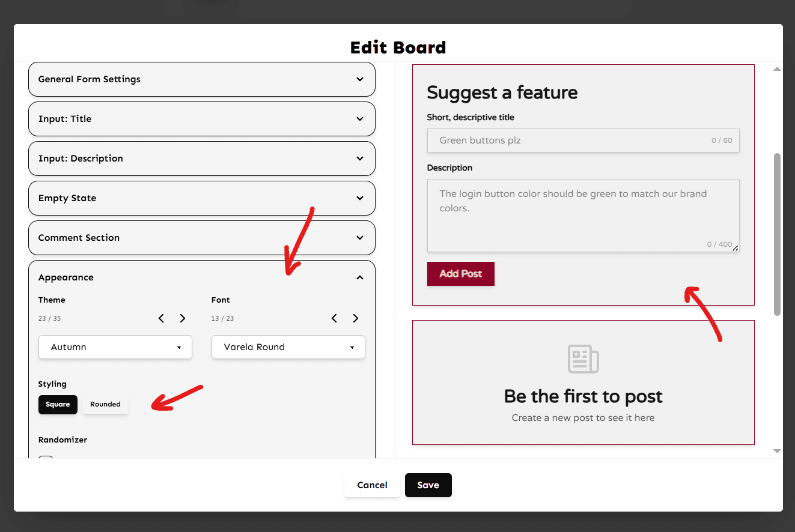Viewport: 795px width, 532px height.
Task: Expand the Input: Title section
Action: (202, 119)
